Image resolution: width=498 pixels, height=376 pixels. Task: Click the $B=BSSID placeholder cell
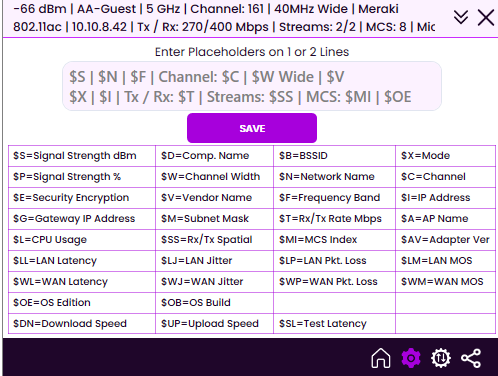pos(334,156)
